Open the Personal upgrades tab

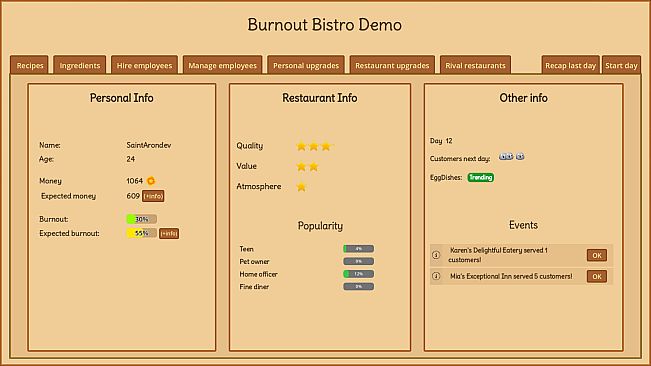(306, 65)
